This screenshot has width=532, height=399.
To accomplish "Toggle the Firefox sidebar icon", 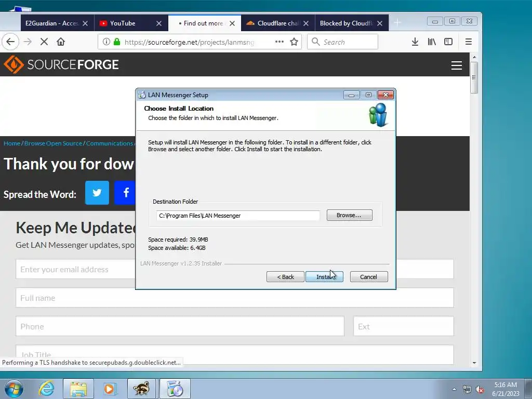I will click(448, 42).
